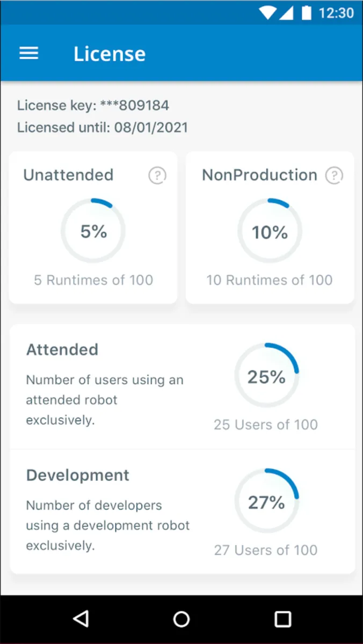Open the hamburger navigation menu

pyautogui.click(x=29, y=53)
